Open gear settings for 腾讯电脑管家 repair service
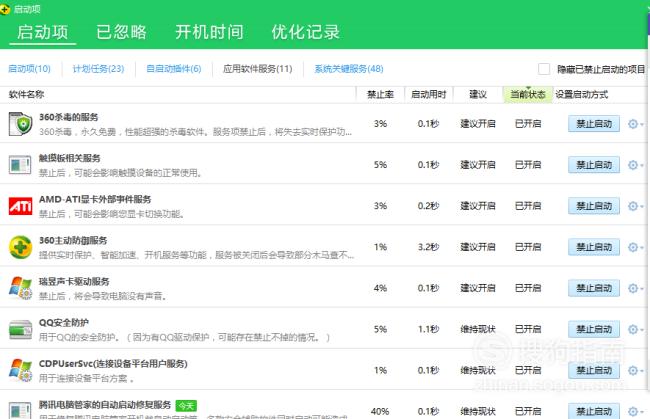This screenshot has height=419, width=650. pos(635,411)
